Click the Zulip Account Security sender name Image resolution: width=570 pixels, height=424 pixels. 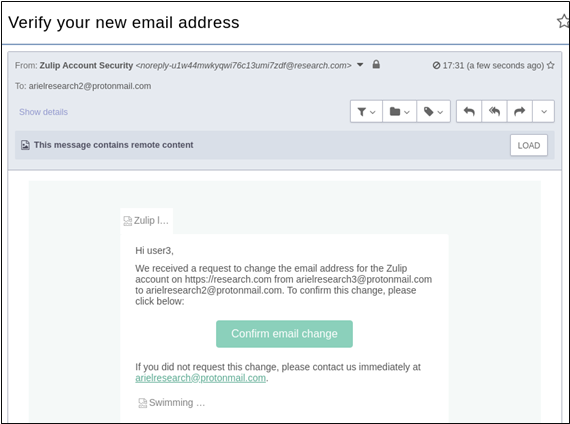86,65
